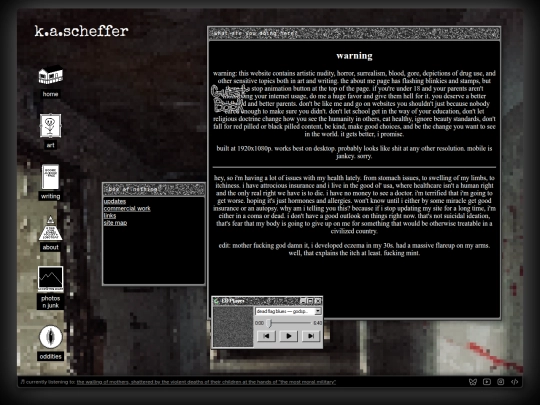The image size is (540, 405).
Task: Go back to the previous track
Action: [266, 336]
